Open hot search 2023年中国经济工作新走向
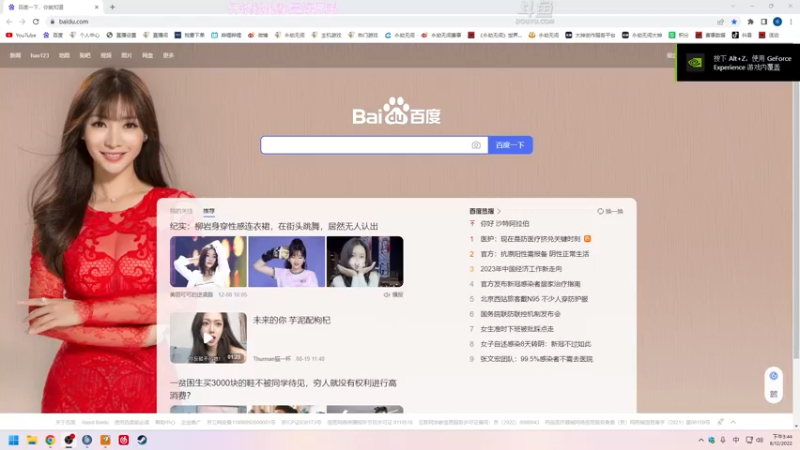 coord(521,268)
